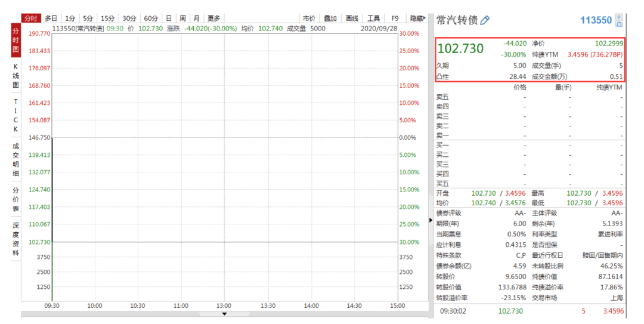Click the 交易市场 value 上海

[617, 298]
